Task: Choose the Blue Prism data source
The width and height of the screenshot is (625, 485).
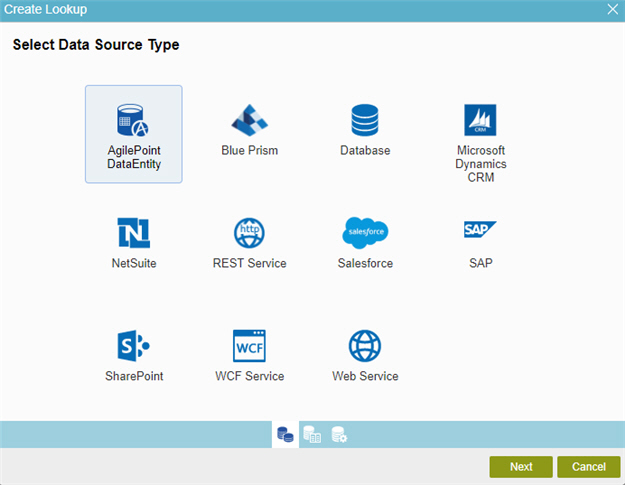Action: pos(250,131)
